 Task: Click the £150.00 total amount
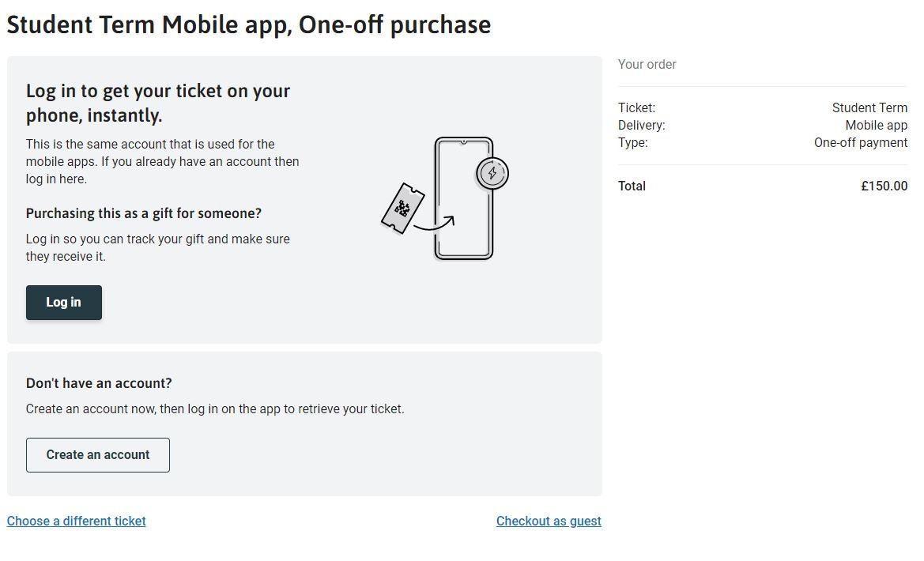click(x=884, y=186)
